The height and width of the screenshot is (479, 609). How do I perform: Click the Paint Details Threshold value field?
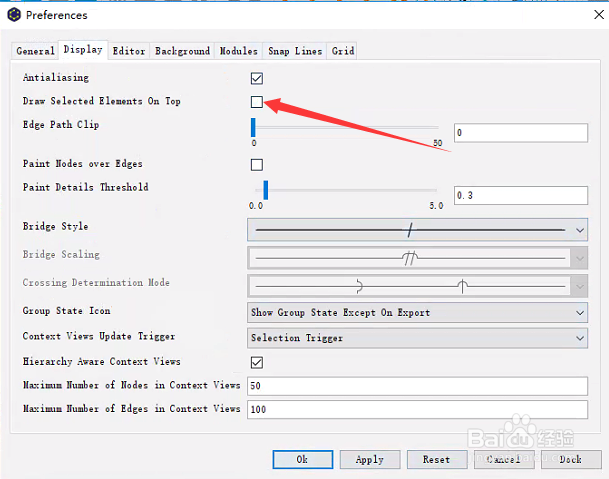coord(521,195)
